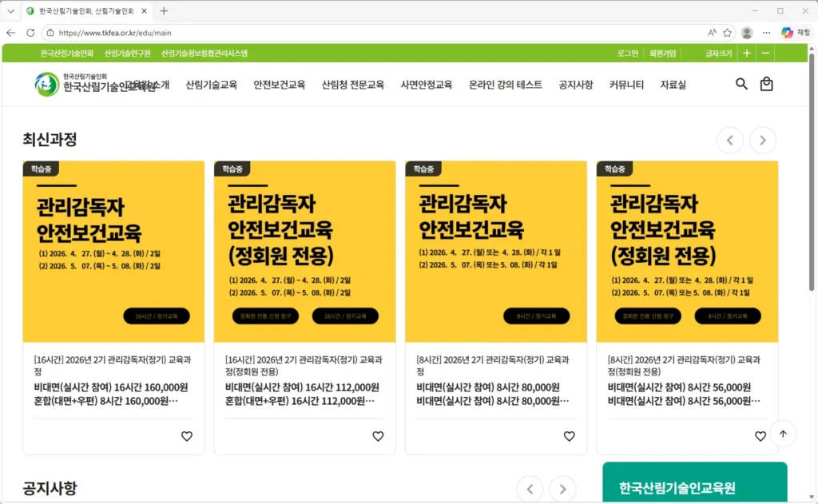Image resolution: width=818 pixels, height=504 pixels.
Task: Open the 공지사항 menu item
Action: point(575,85)
